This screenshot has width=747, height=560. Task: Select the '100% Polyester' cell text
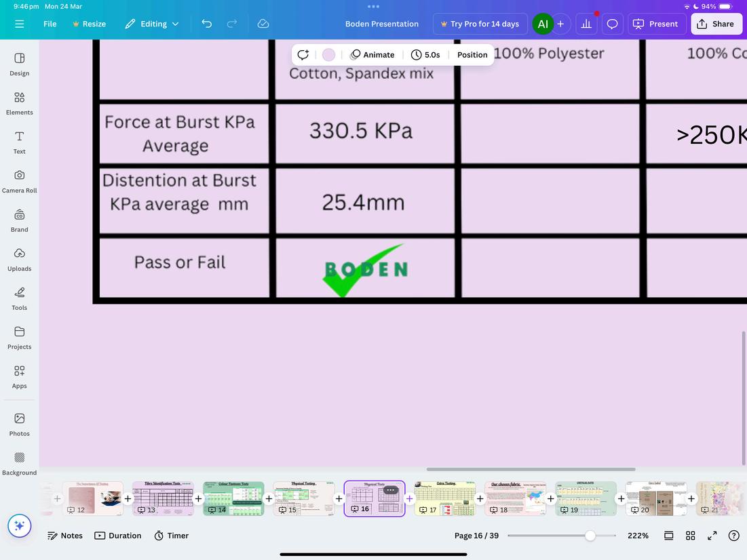coord(548,54)
